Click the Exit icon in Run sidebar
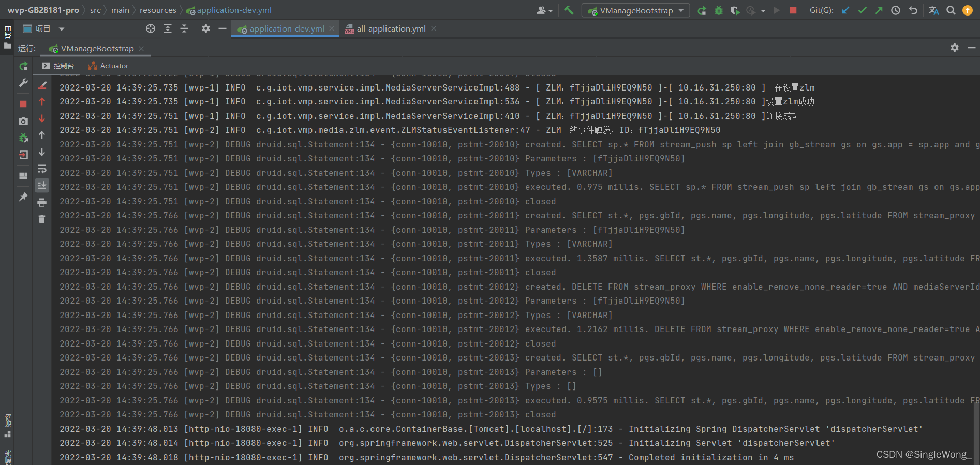 [23, 155]
